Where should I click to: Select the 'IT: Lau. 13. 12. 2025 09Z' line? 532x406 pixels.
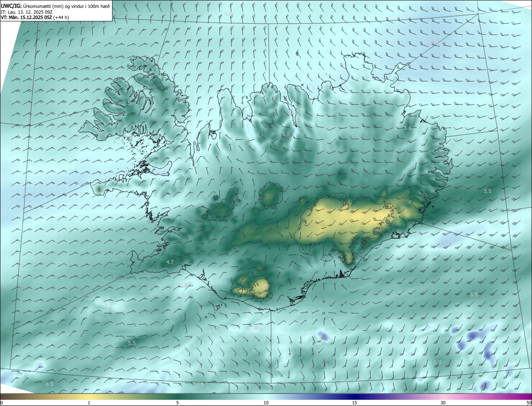(27, 12)
